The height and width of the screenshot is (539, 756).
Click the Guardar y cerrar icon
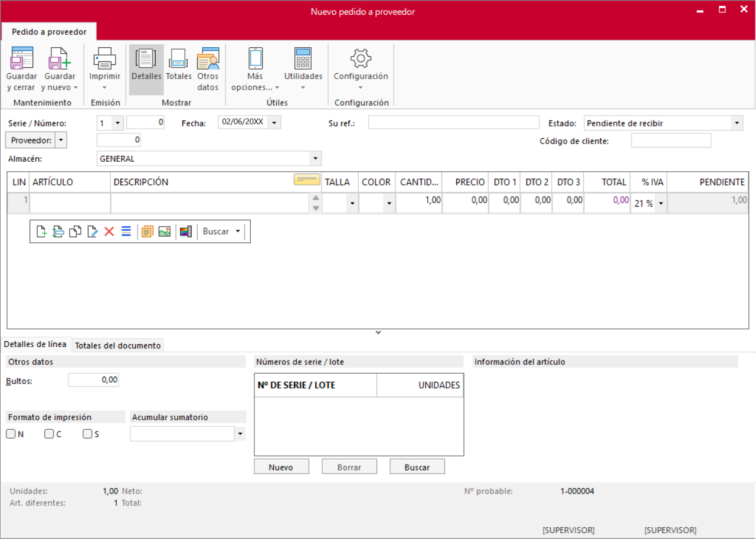[x=22, y=59]
